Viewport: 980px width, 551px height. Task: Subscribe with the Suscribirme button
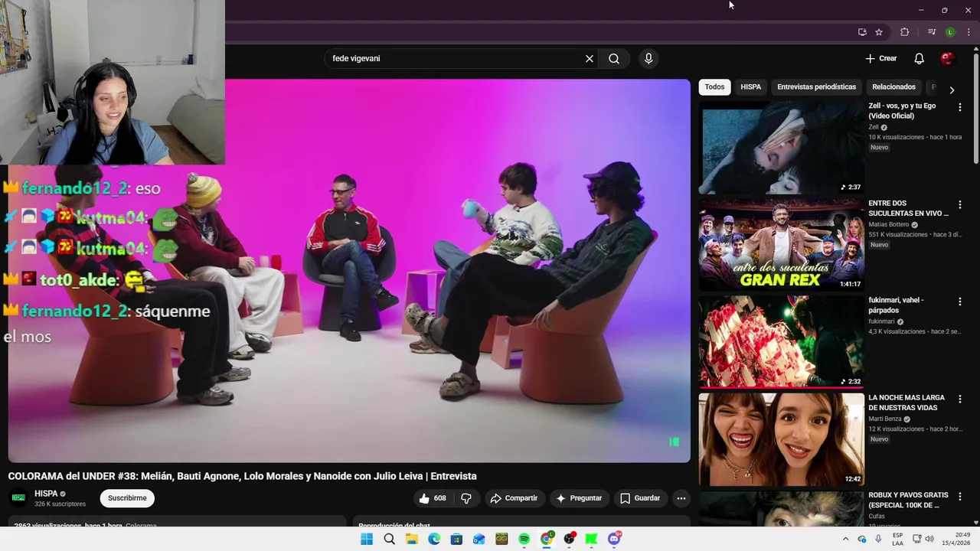pyautogui.click(x=127, y=498)
